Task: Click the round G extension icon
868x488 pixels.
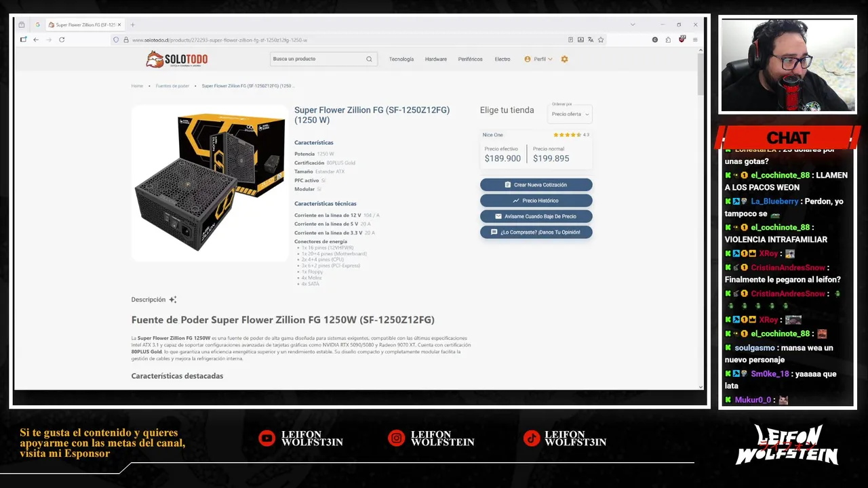Action: pyautogui.click(x=655, y=40)
